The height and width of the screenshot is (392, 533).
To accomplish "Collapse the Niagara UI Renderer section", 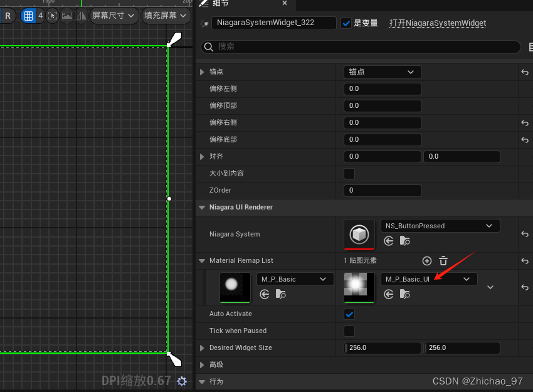I will pos(201,207).
